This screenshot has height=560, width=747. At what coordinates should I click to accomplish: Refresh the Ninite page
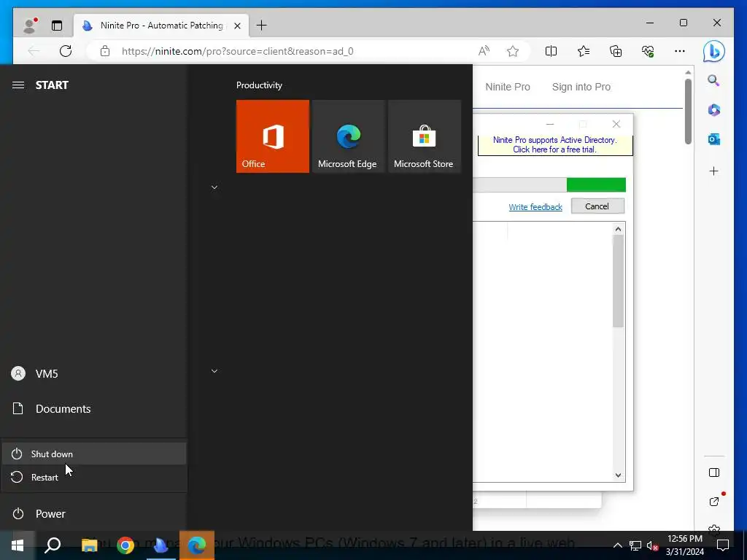coord(66,51)
